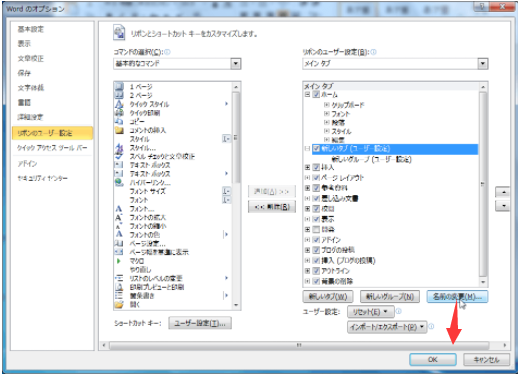The width and height of the screenshot is (518, 378).
Task: Confirm with the OK button
Action: [433, 359]
